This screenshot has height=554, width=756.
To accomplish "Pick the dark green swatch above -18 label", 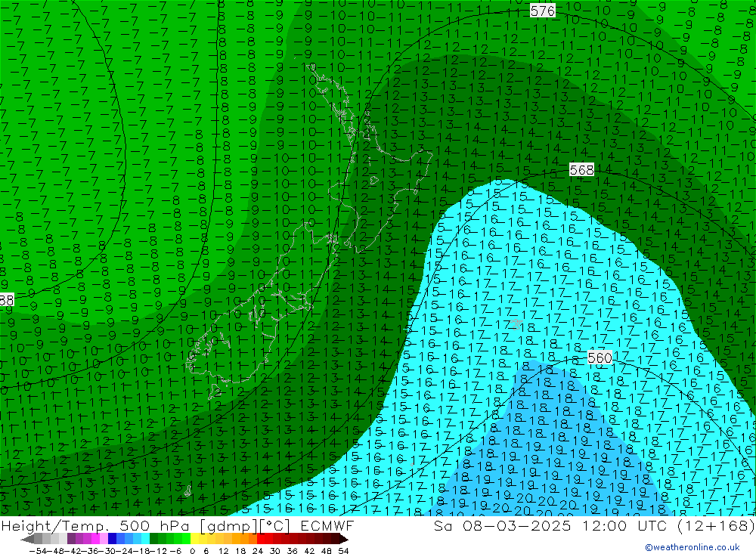I will pos(153,539).
